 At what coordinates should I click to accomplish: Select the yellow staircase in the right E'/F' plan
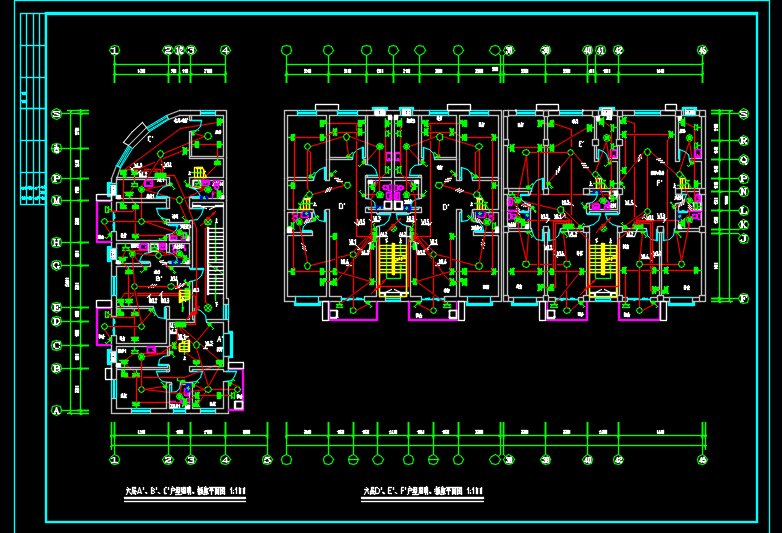point(601,260)
